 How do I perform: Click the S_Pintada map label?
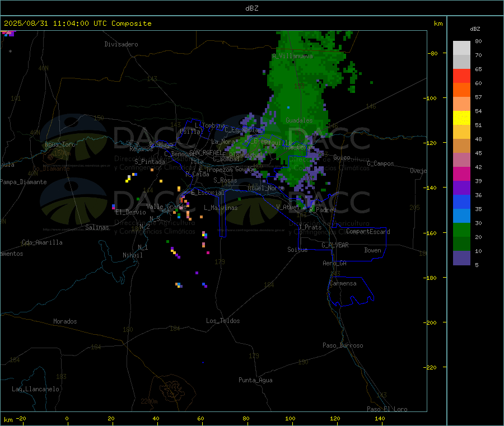point(150,162)
